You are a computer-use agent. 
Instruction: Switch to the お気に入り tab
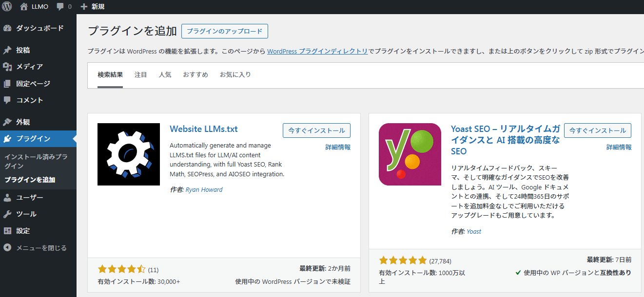pyautogui.click(x=235, y=75)
